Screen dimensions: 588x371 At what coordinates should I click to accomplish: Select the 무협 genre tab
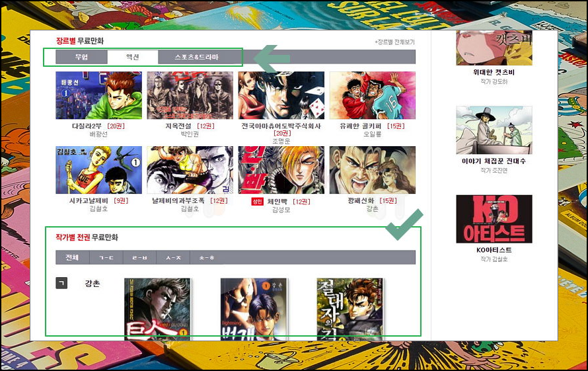pos(81,57)
